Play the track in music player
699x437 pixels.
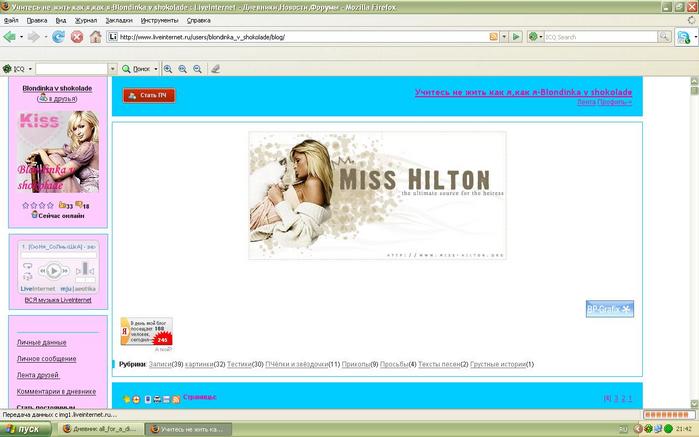coord(54,270)
